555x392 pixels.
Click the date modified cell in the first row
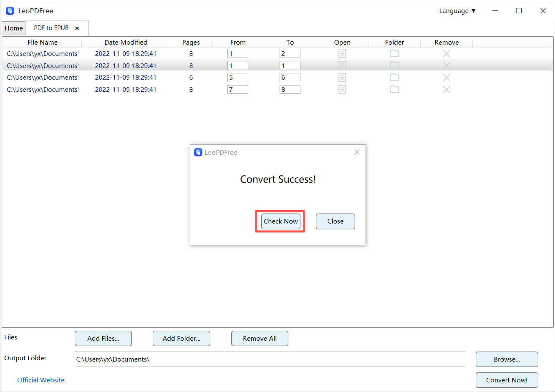tap(126, 53)
